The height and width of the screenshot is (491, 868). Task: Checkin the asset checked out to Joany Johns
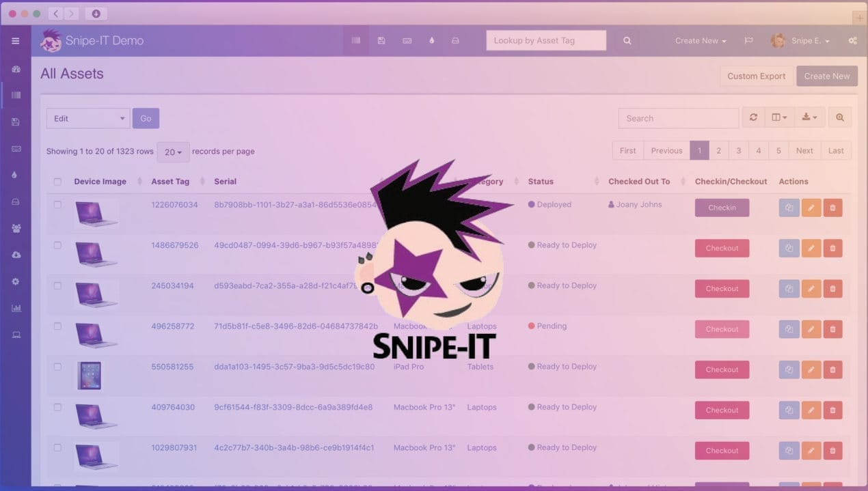pos(722,207)
